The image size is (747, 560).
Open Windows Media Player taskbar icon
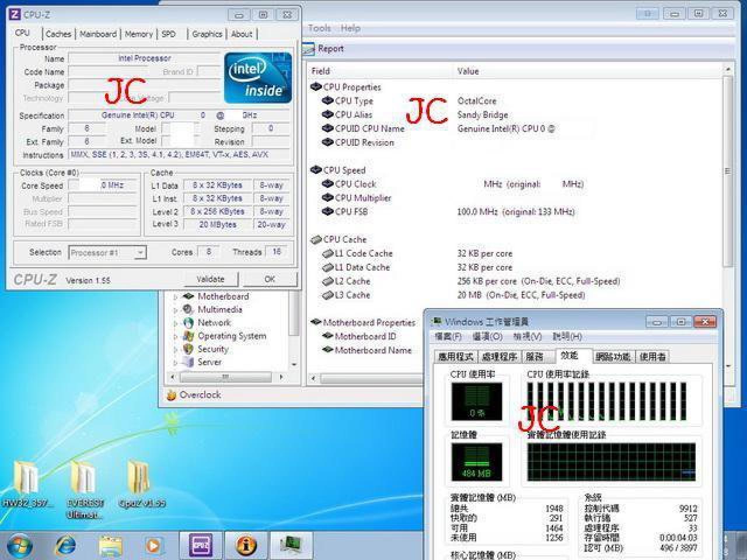154,546
